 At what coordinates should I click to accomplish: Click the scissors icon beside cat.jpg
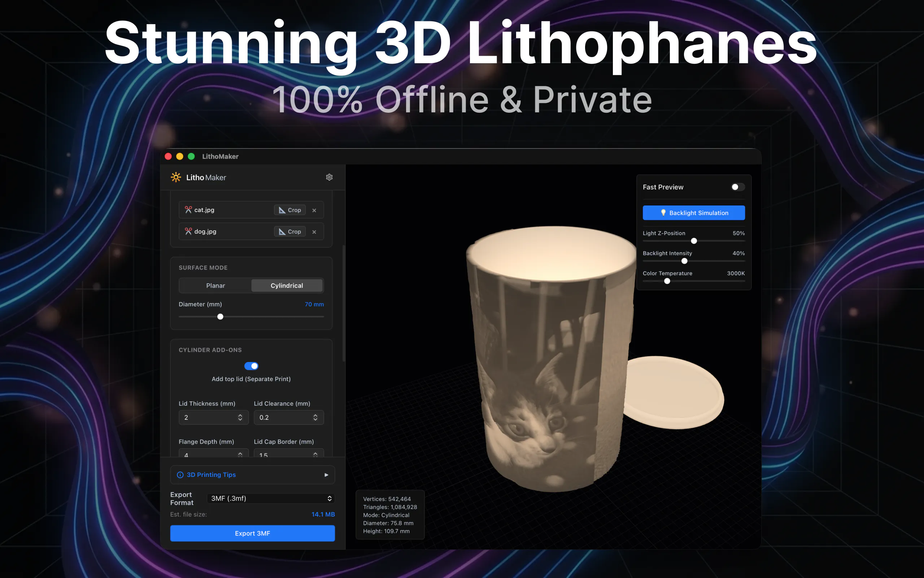pyautogui.click(x=188, y=210)
